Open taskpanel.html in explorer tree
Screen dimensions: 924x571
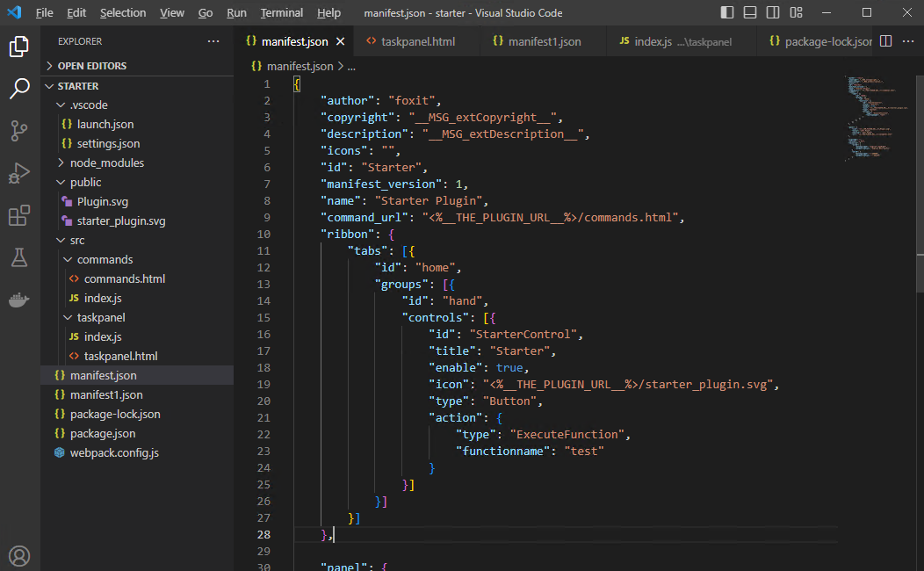(121, 356)
